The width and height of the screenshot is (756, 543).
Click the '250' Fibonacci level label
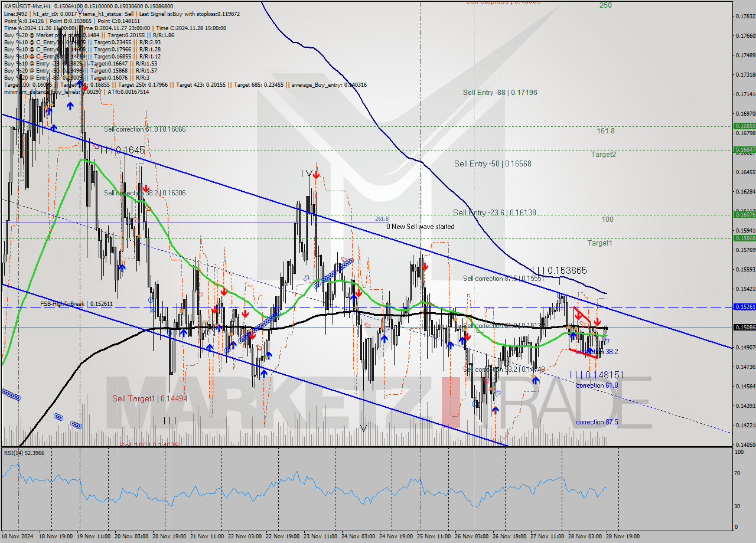605,5
